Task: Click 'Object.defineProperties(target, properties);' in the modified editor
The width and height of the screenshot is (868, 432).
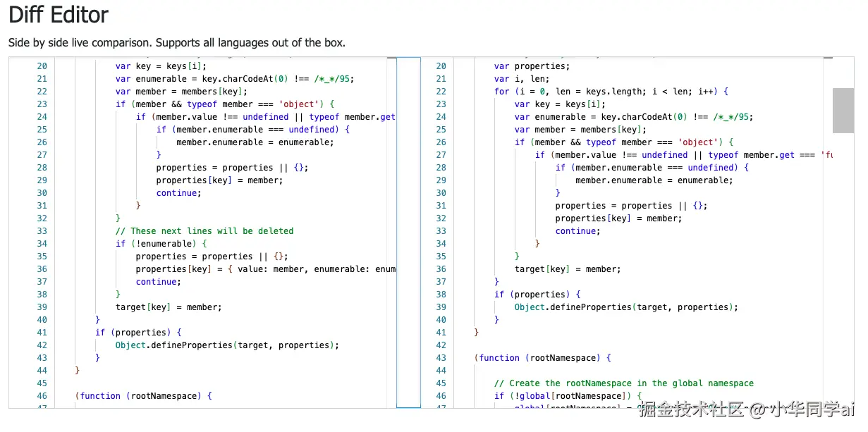Action: (626, 307)
